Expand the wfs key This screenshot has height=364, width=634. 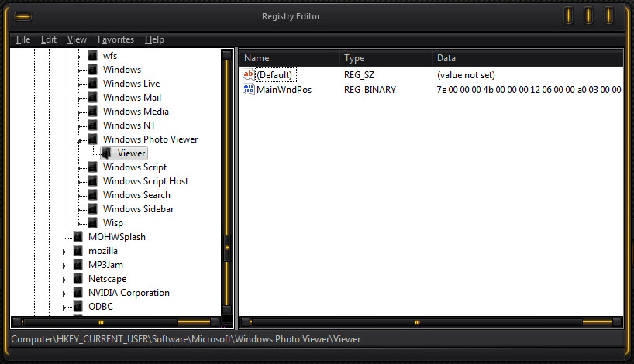point(79,57)
